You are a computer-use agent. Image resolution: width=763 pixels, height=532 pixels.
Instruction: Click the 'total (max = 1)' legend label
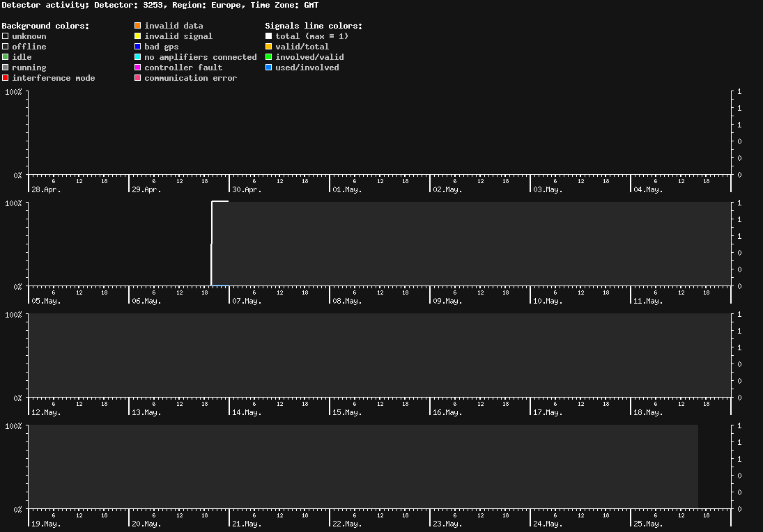312,36
